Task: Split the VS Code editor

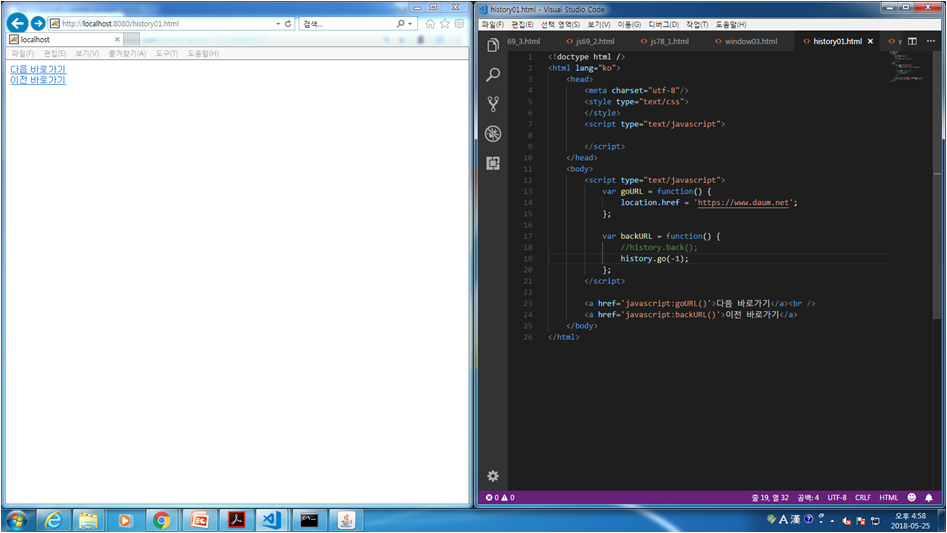Action: point(912,41)
